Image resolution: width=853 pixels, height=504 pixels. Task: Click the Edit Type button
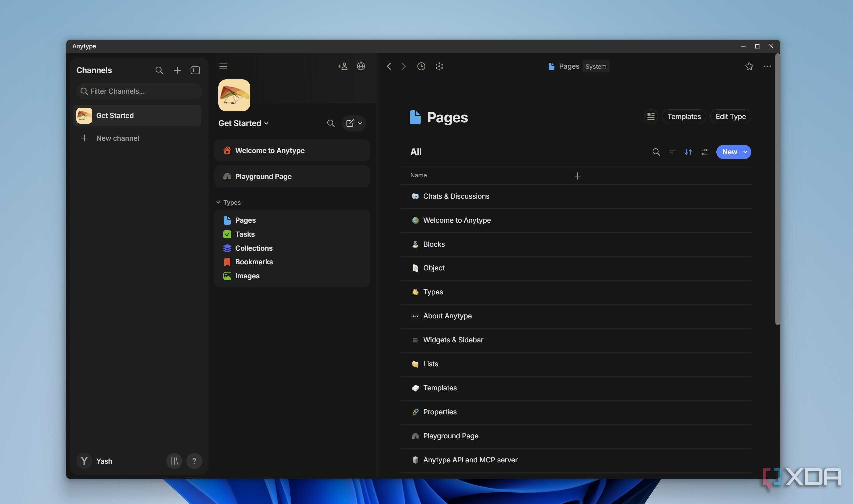(730, 117)
